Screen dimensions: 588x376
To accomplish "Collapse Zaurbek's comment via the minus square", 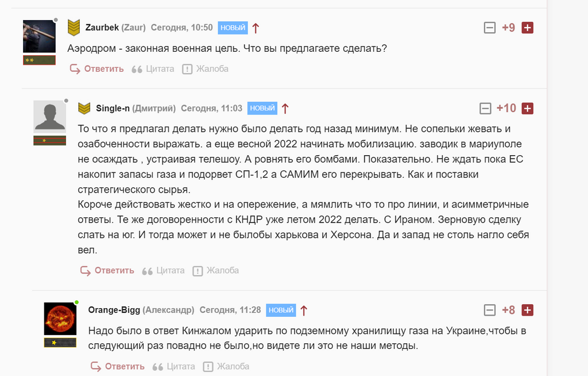I will [489, 27].
